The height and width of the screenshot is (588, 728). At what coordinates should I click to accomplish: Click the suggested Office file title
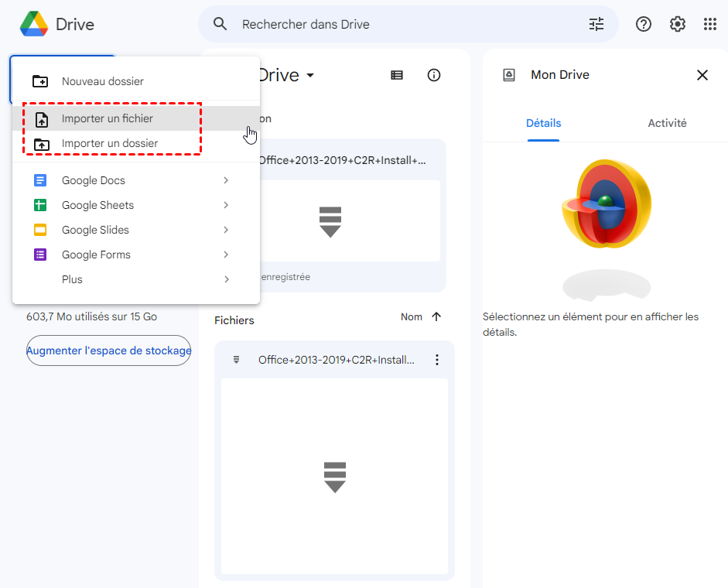pyautogui.click(x=342, y=160)
